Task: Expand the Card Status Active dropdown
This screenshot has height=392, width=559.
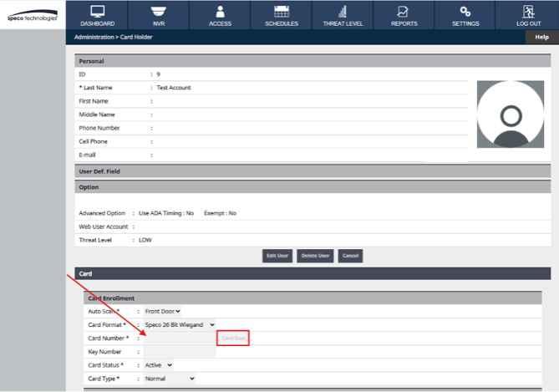Action: tap(158, 365)
